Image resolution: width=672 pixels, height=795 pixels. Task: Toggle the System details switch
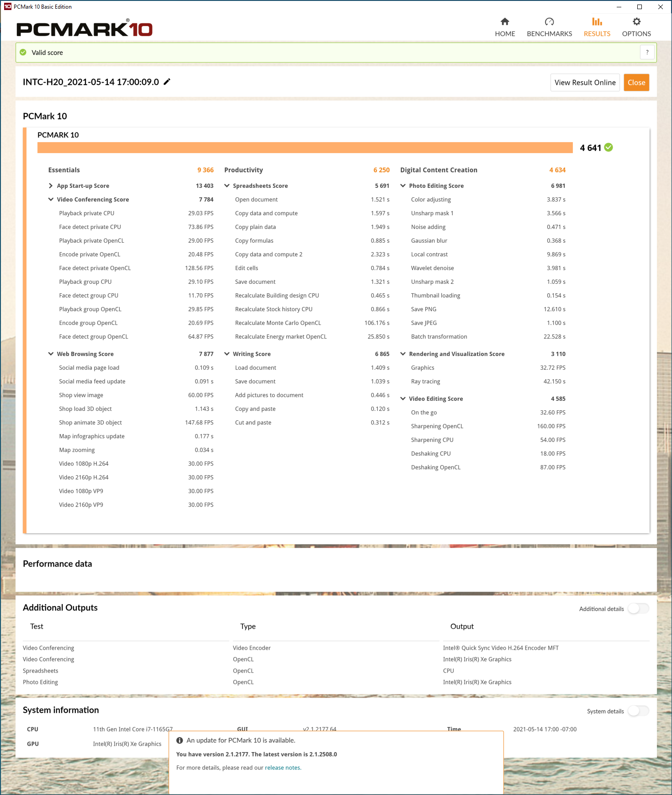[x=638, y=711]
